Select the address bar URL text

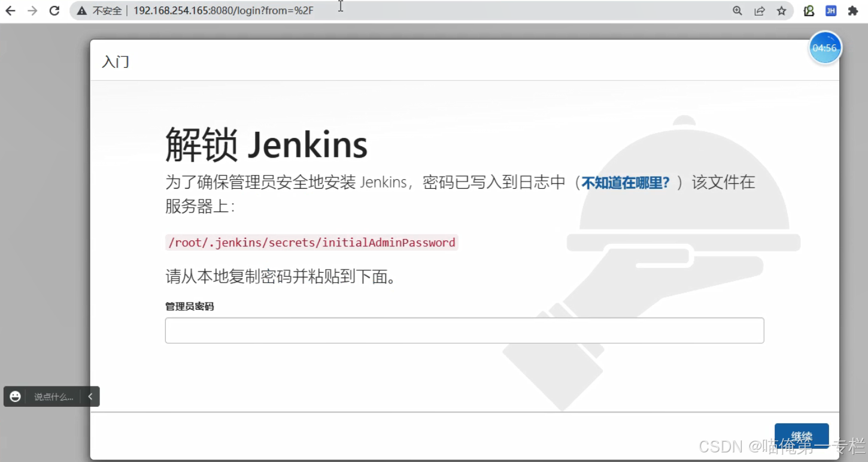coord(223,11)
